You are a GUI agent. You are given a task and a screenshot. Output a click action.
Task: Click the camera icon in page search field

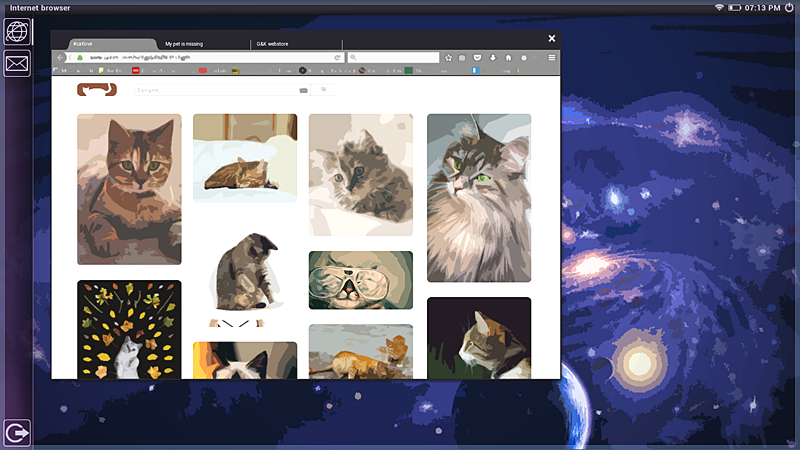(x=304, y=90)
